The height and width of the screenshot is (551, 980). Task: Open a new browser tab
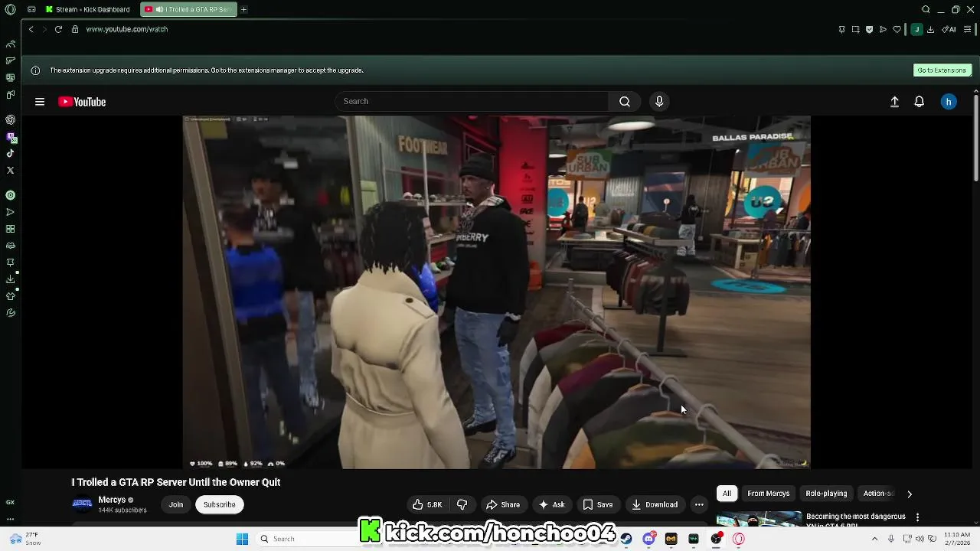pos(243,9)
